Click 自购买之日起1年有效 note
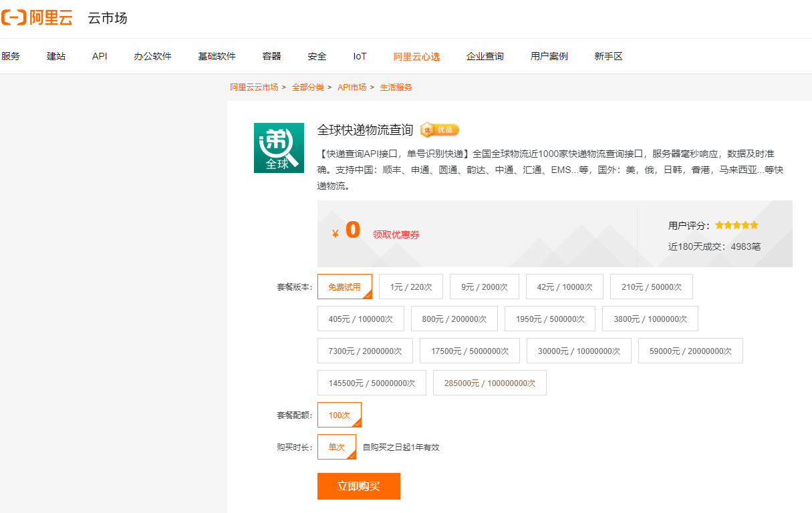The width and height of the screenshot is (812, 513). [x=401, y=447]
